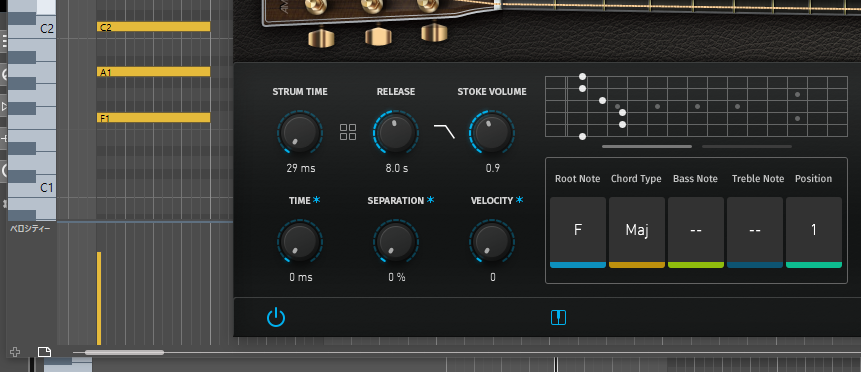Click the chord fretboard diagram

coord(696,107)
